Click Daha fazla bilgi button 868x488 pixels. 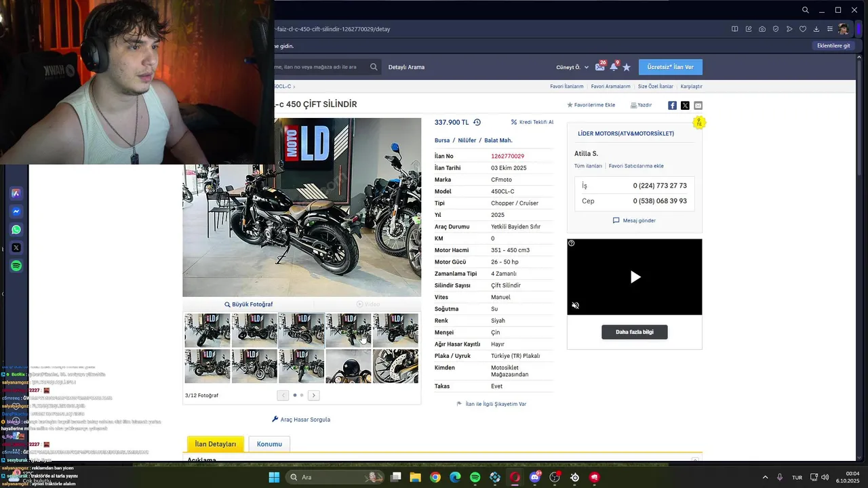[635, 332]
